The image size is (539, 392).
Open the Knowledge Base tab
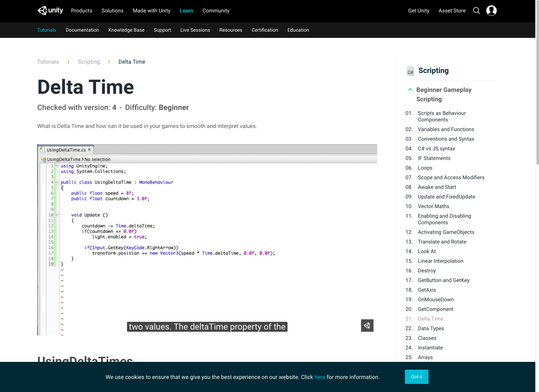click(x=126, y=30)
